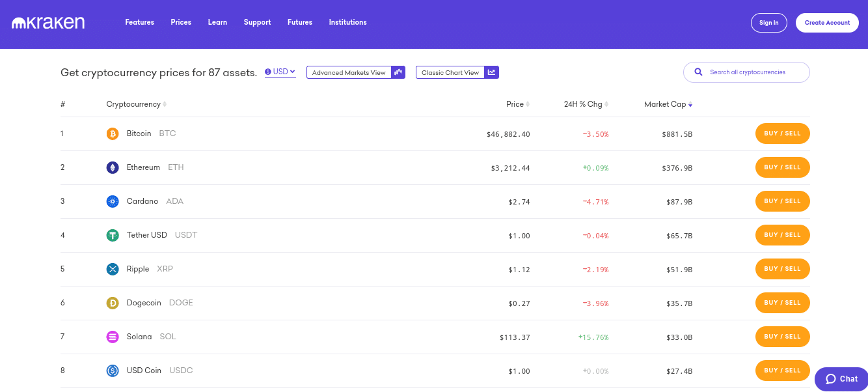Viewport: 868px width, 392px height.
Task: Click Buy / Sell for Tether USD
Action: point(783,235)
